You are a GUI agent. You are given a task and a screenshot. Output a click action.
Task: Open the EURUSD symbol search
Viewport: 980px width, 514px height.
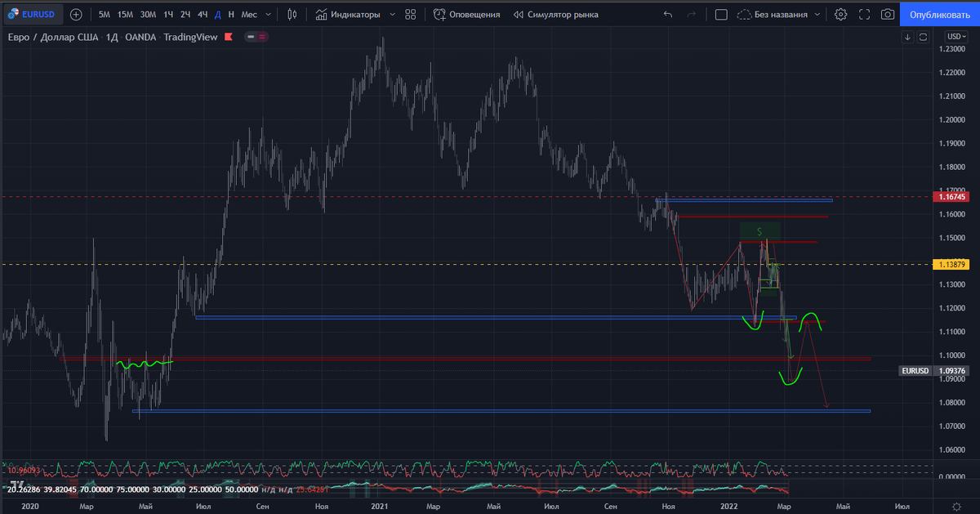(x=33, y=14)
